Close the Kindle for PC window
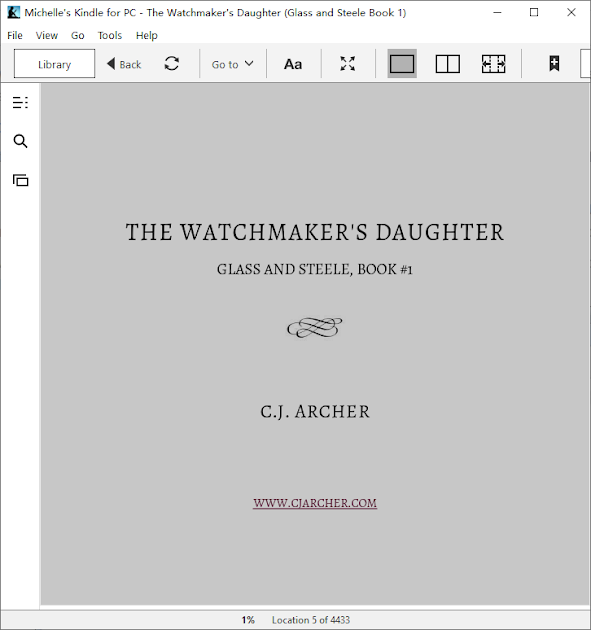591x630 pixels. click(571, 12)
